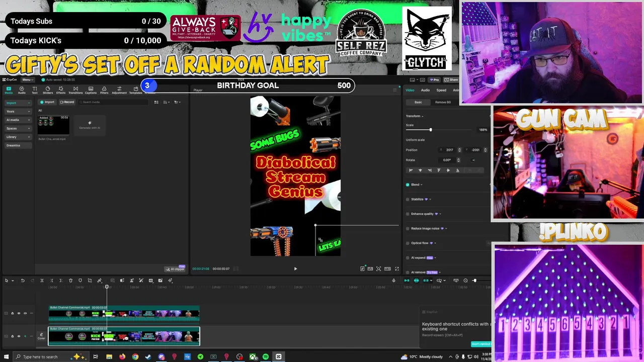Click the Cover edit button on timeline
644x362 pixels.
41,336
